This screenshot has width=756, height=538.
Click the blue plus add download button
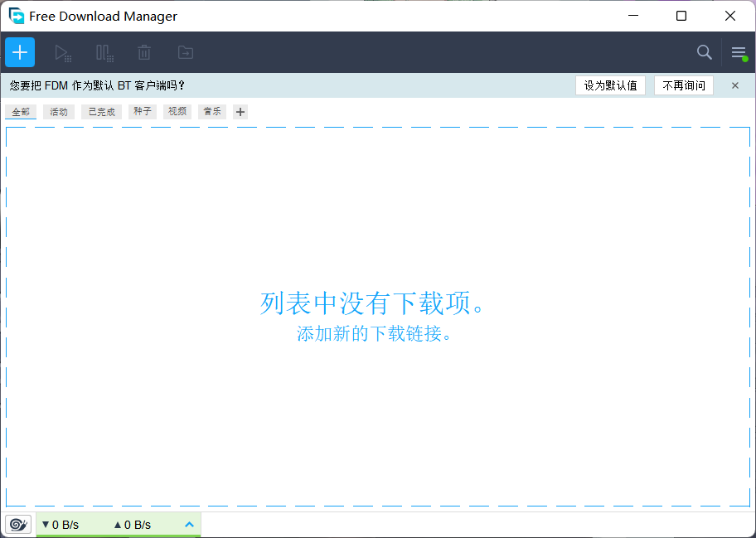click(x=20, y=52)
